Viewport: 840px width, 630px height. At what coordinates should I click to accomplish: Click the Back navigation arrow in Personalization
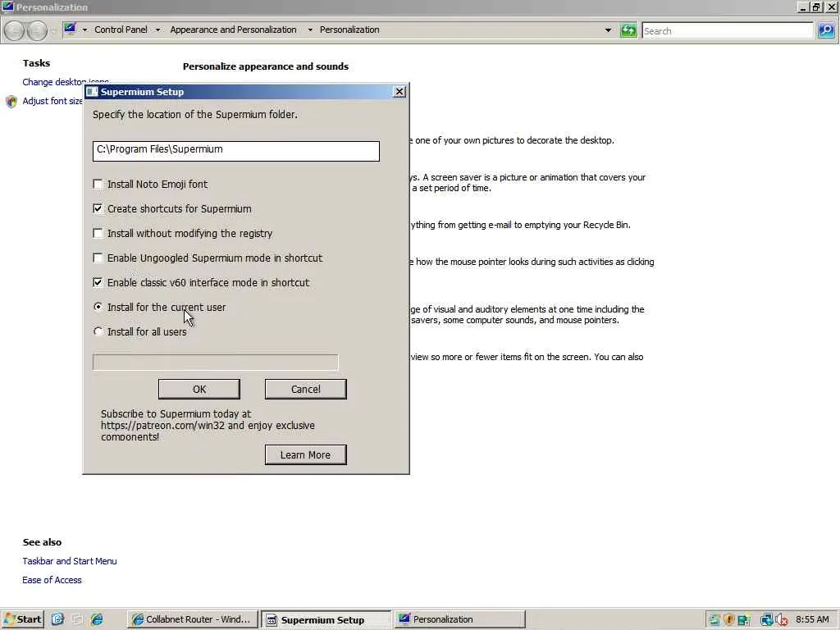click(15, 30)
